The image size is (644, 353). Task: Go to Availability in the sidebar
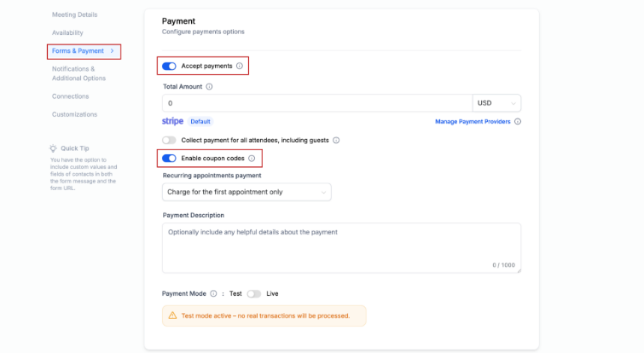coord(67,33)
